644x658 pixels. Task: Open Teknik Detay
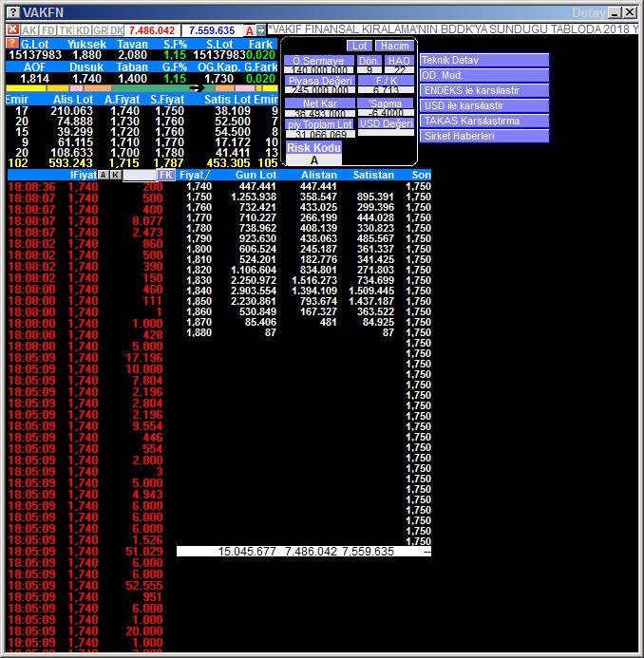pos(484,60)
